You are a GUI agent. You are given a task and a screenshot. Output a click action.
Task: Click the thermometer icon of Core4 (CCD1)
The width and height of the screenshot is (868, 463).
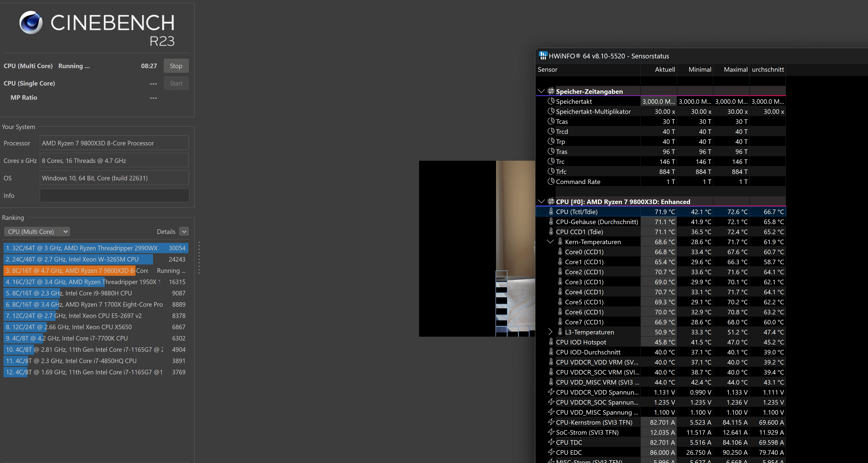point(560,292)
